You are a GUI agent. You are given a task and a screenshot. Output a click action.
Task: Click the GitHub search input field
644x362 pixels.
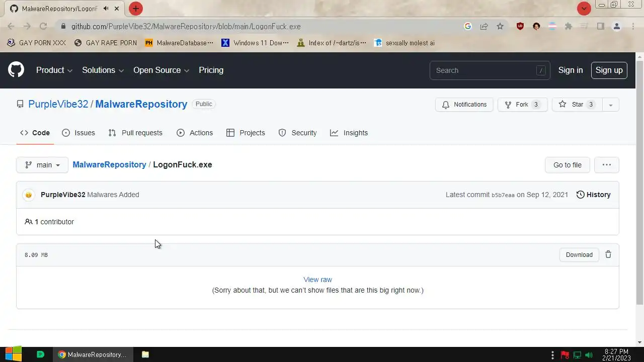click(x=490, y=70)
